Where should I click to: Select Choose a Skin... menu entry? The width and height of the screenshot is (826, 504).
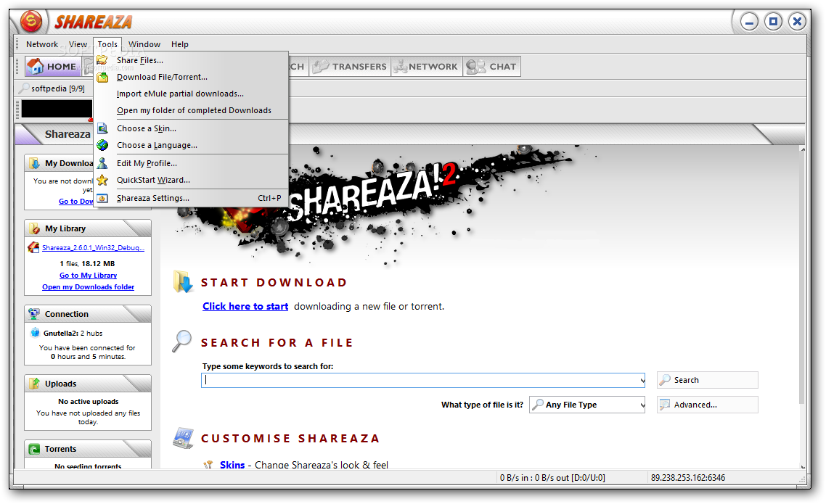pos(191,128)
